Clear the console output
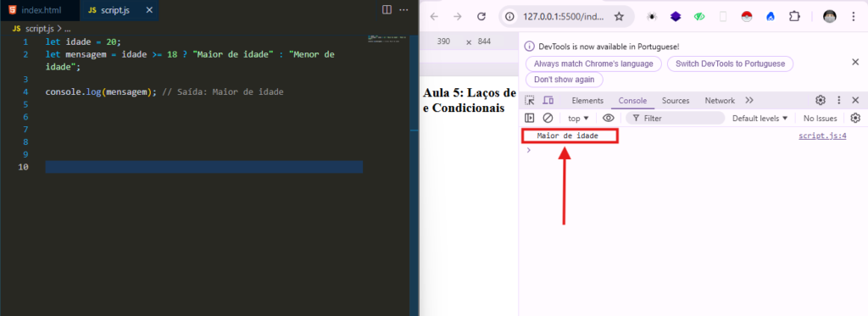 click(x=548, y=118)
